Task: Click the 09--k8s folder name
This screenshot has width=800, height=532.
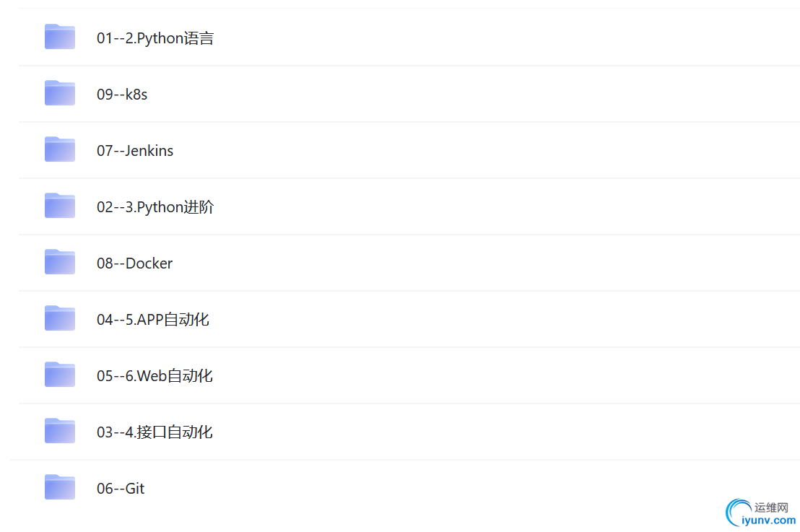Action: pos(122,95)
